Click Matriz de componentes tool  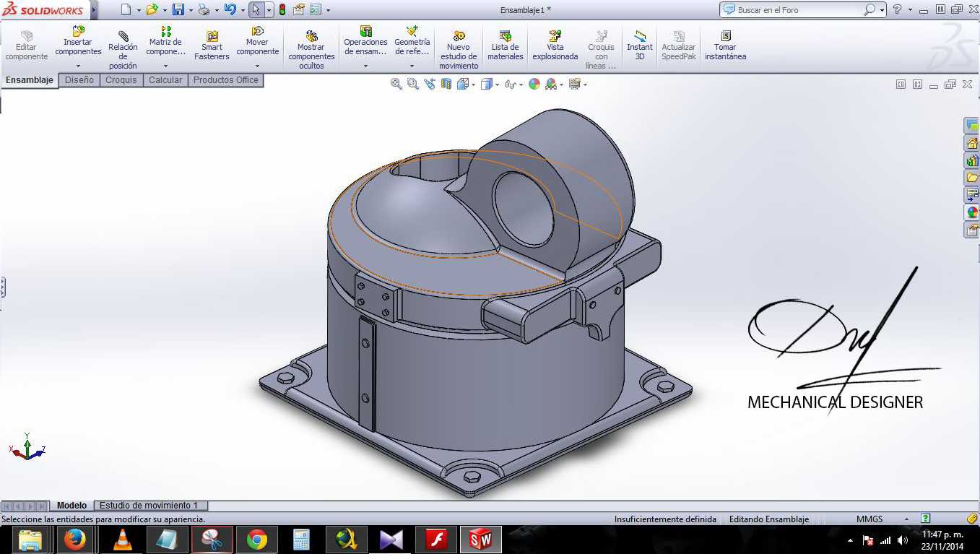166,41
